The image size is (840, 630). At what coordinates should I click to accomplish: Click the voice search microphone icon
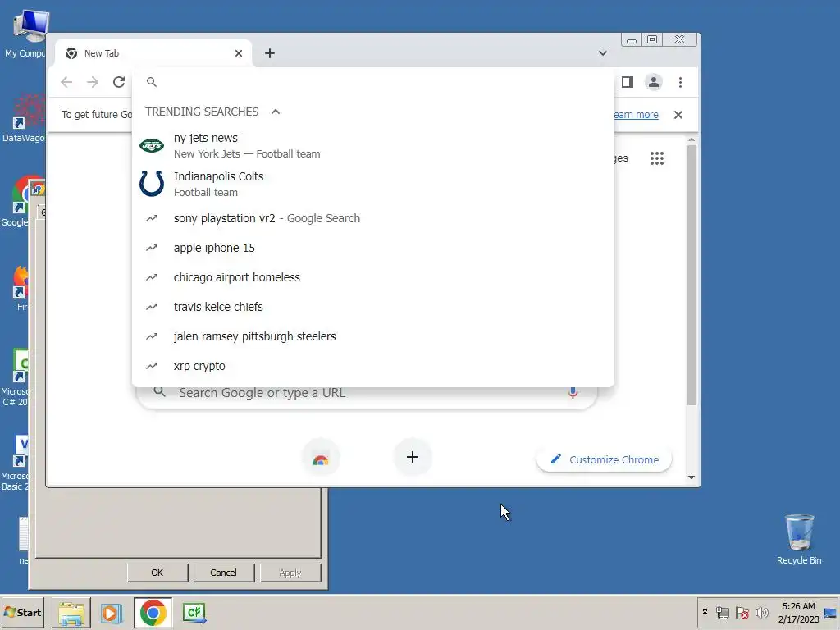[573, 393]
